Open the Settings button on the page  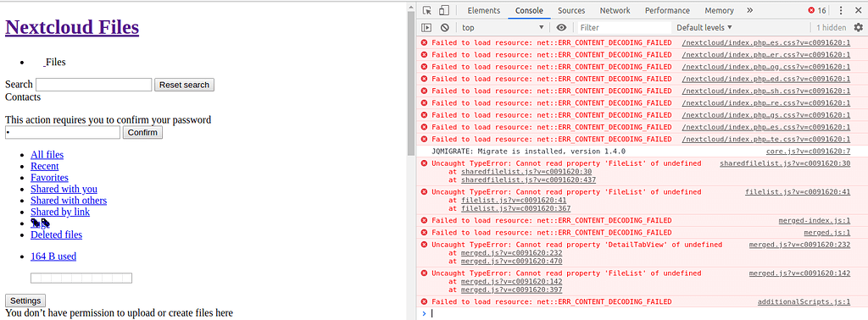click(25, 301)
